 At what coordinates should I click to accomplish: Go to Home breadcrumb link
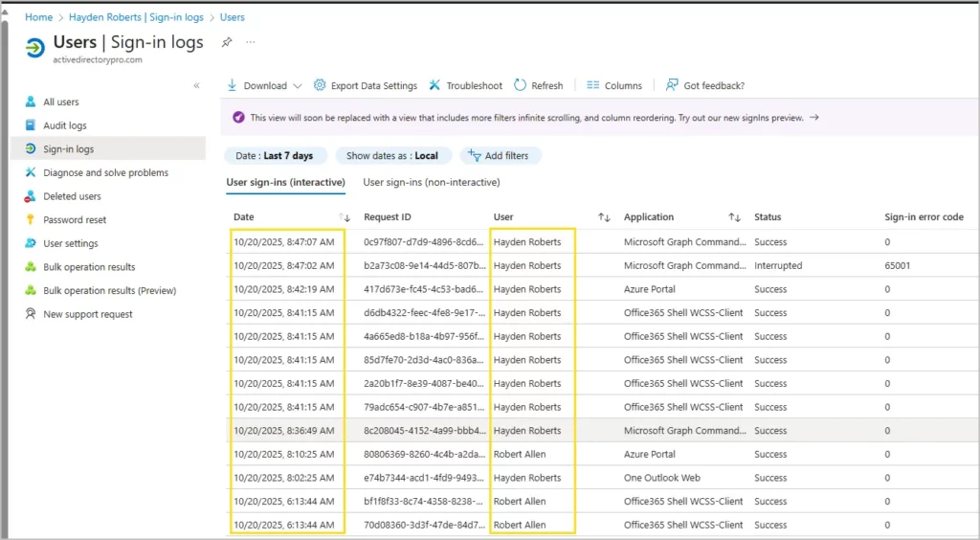click(x=38, y=17)
